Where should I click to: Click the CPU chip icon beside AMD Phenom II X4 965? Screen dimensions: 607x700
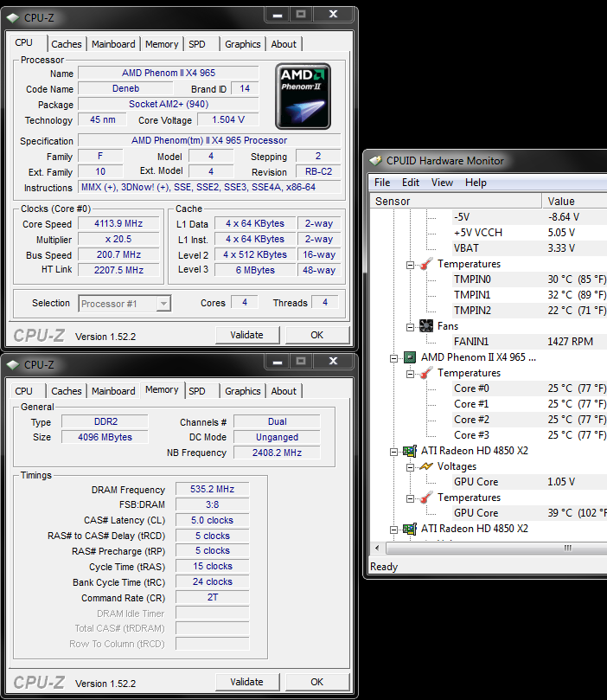410,357
